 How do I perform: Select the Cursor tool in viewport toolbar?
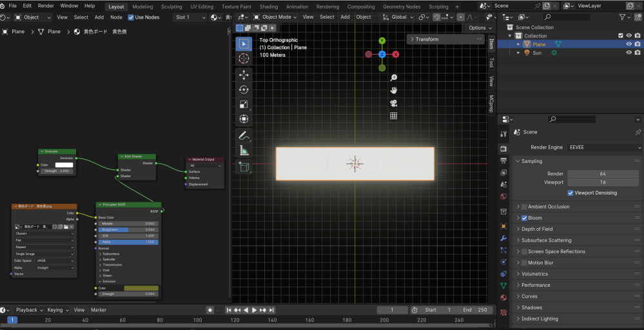[x=244, y=59]
